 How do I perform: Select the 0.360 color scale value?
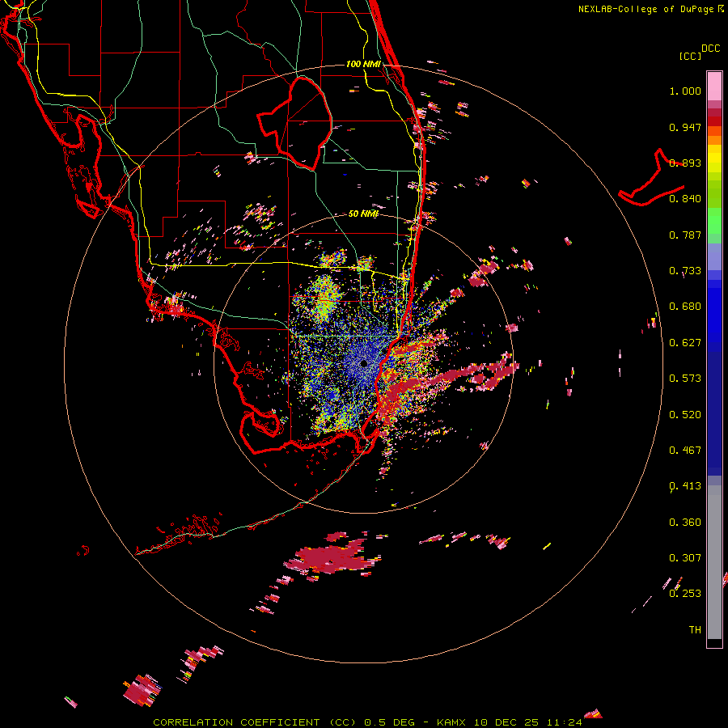(685, 523)
